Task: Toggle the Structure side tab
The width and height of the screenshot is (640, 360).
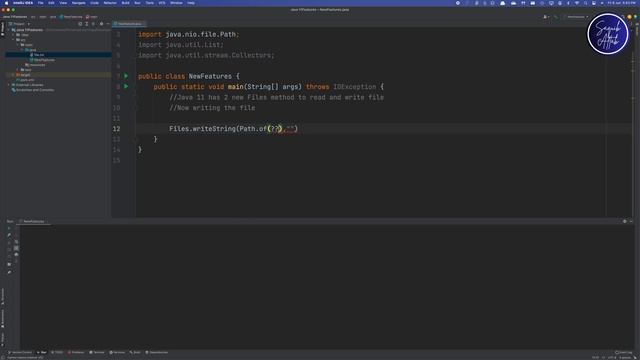Action: coord(2,297)
